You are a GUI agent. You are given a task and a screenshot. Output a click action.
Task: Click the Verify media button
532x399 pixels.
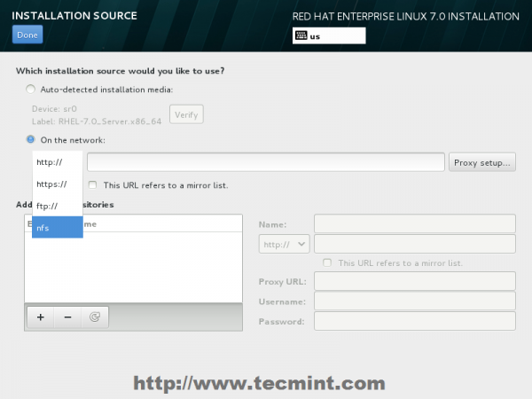click(186, 114)
